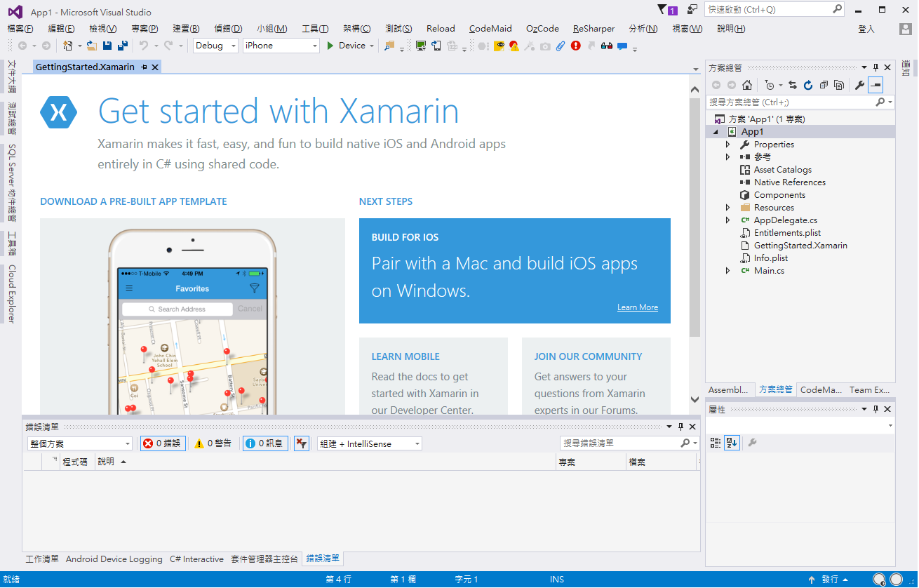The height and width of the screenshot is (588, 919).
Task: Click the categorized view icon in the properties panel
Action: click(x=716, y=443)
